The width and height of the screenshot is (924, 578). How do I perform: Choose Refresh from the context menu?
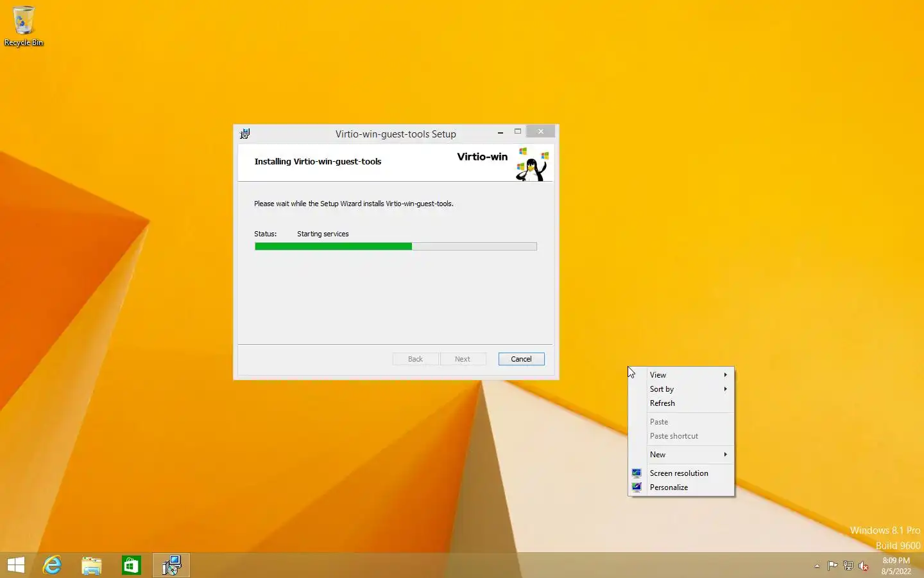(681, 403)
